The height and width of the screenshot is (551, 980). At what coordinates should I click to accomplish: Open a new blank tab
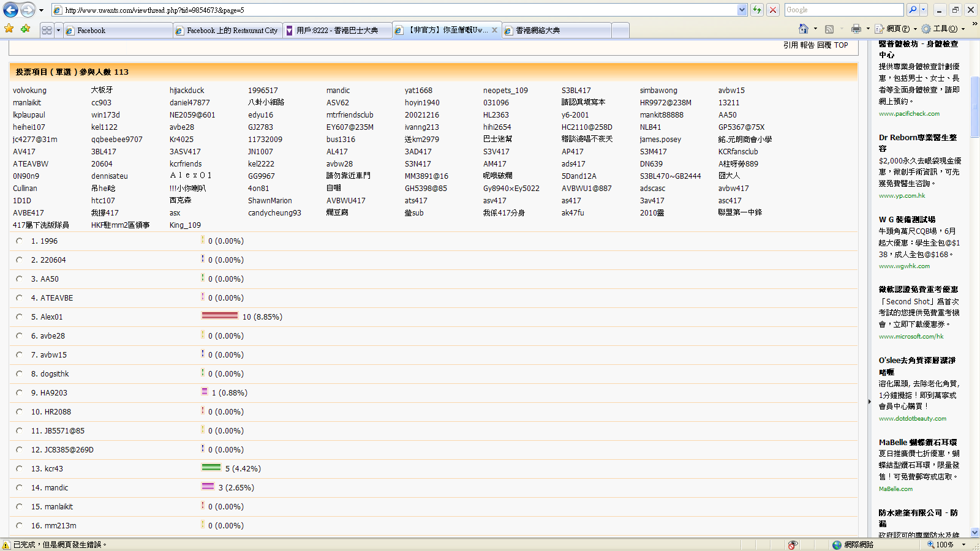pos(620,30)
